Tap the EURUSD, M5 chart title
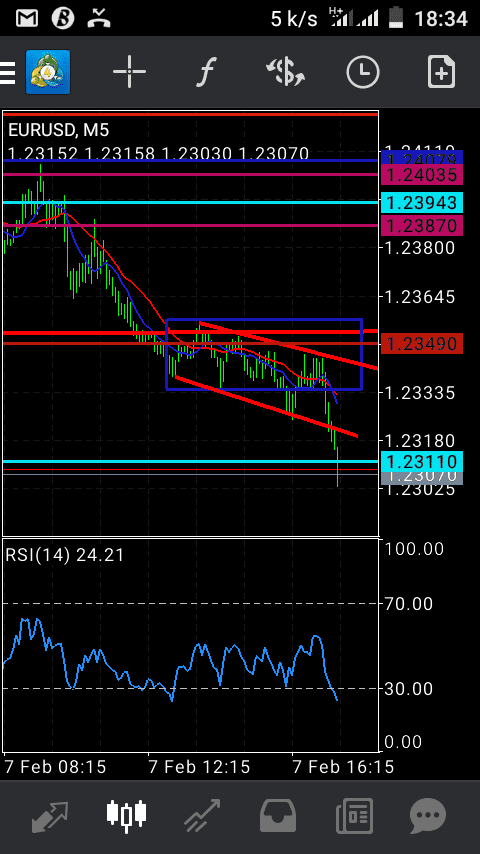Screen dimensions: 480x854 [x=58, y=131]
